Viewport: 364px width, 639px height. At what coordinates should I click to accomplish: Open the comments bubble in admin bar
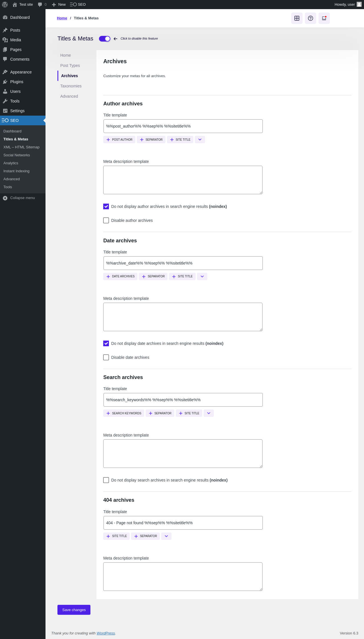42,5
